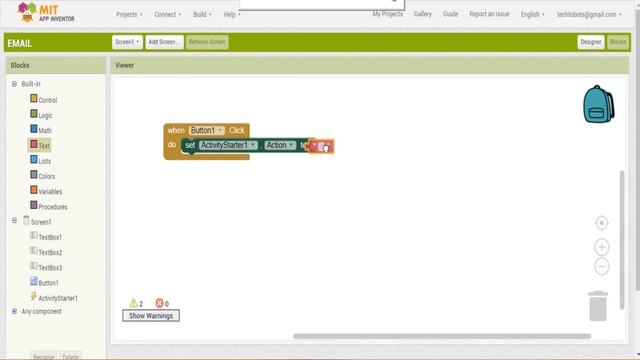Go to My Projects
This screenshot has width=640, height=360.
pyautogui.click(x=387, y=14)
